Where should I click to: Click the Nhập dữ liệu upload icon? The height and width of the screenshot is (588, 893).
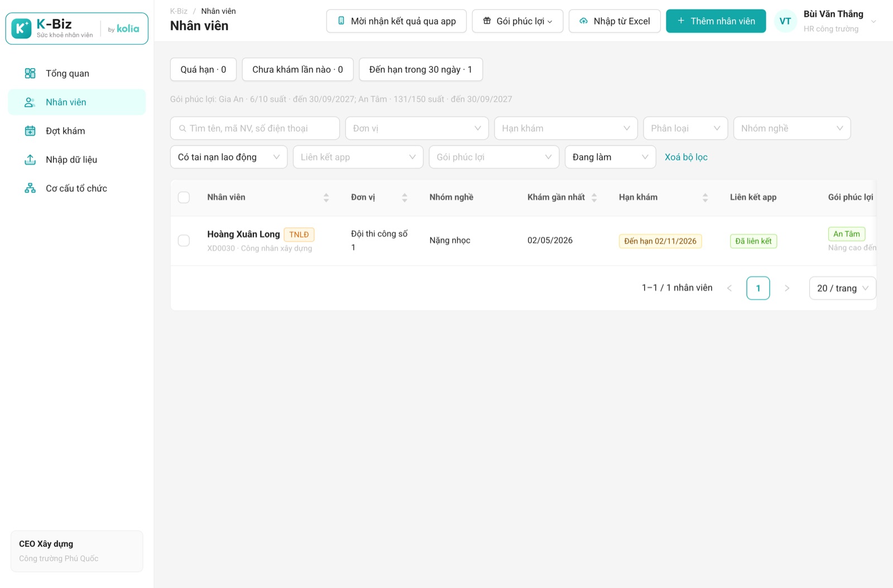tap(30, 160)
